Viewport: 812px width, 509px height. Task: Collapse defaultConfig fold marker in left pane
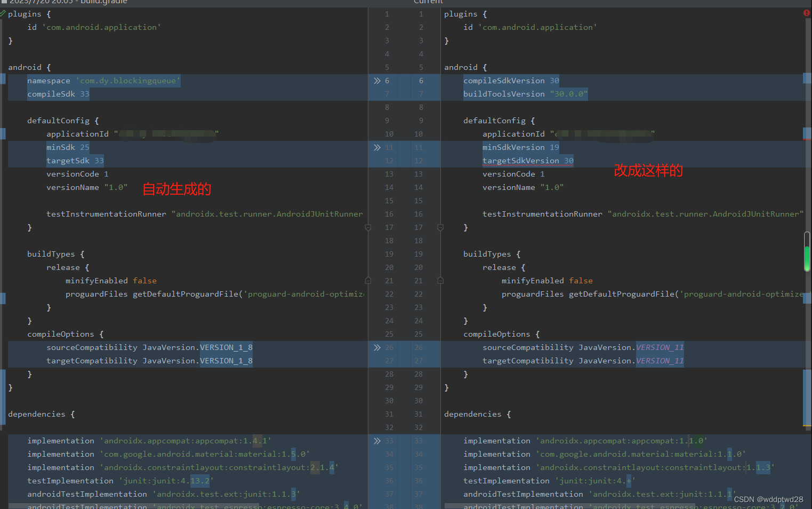coord(368,228)
